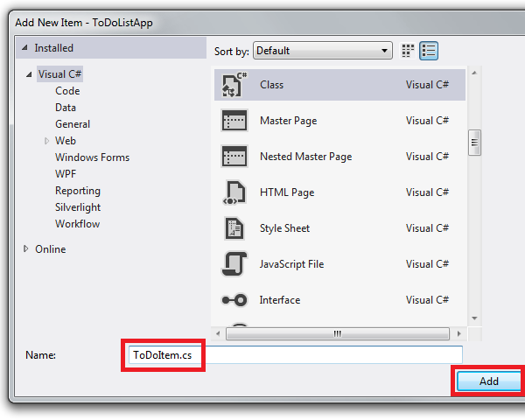Screen dimensions: 525x420
Task: Select the JavaScript File template icon
Action: click(234, 264)
